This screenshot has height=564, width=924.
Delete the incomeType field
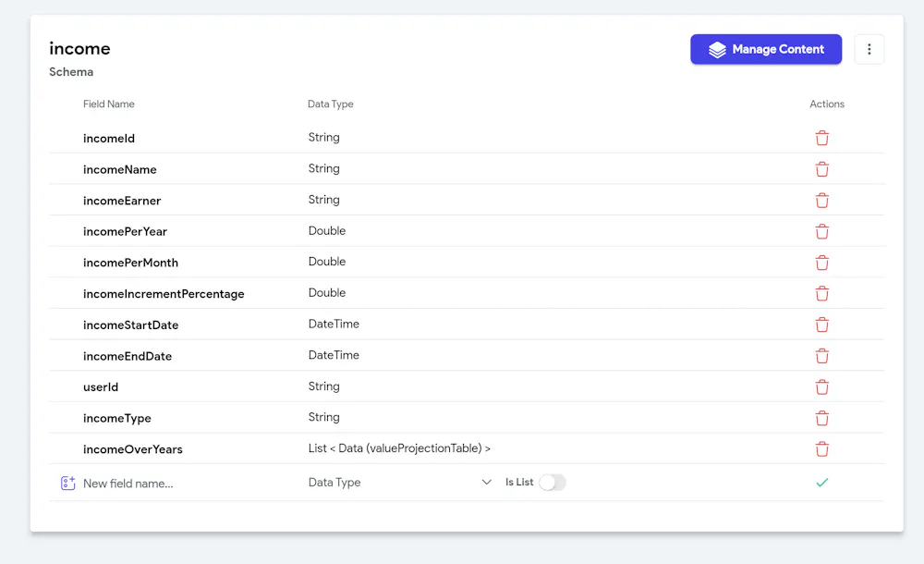tap(821, 418)
